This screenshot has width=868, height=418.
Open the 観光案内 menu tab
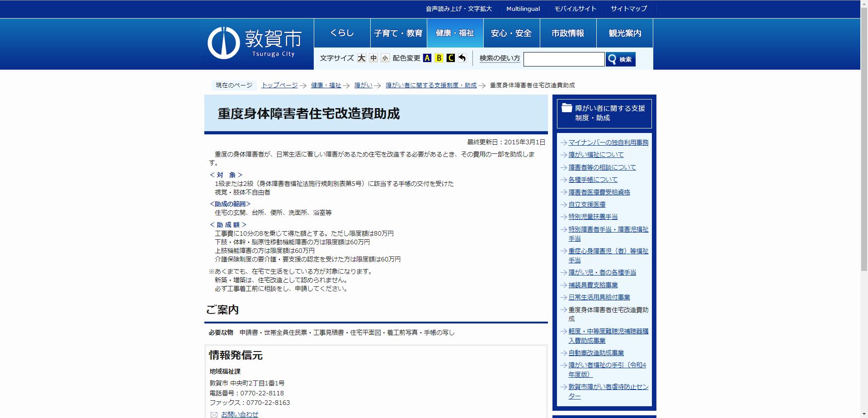(625, 33)
